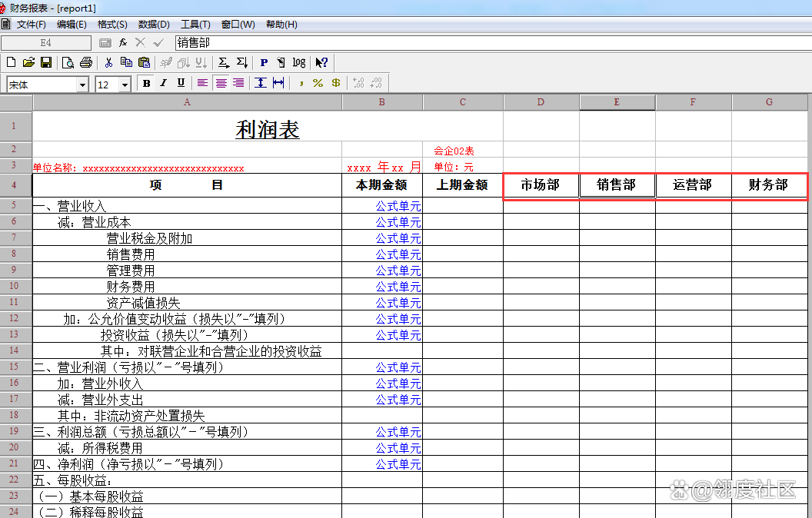Toggle italic formatting
This screenshot has height=518, width=812.
click(x=162, y=83)
